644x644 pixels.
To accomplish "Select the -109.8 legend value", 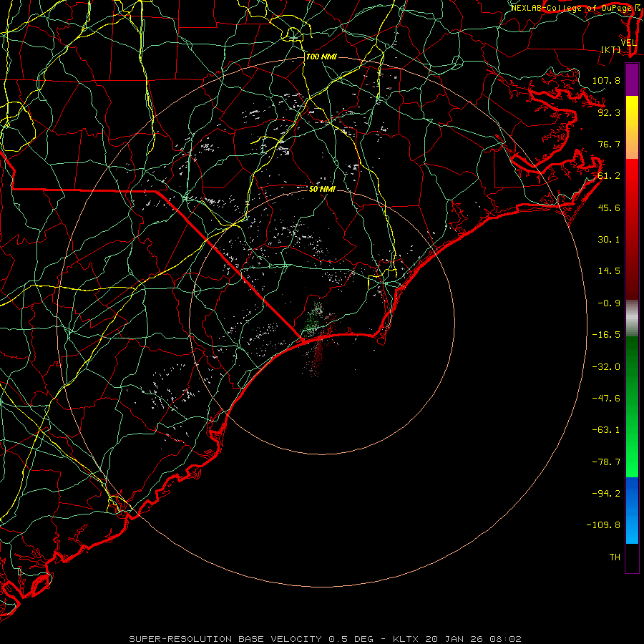I will 603,525.
